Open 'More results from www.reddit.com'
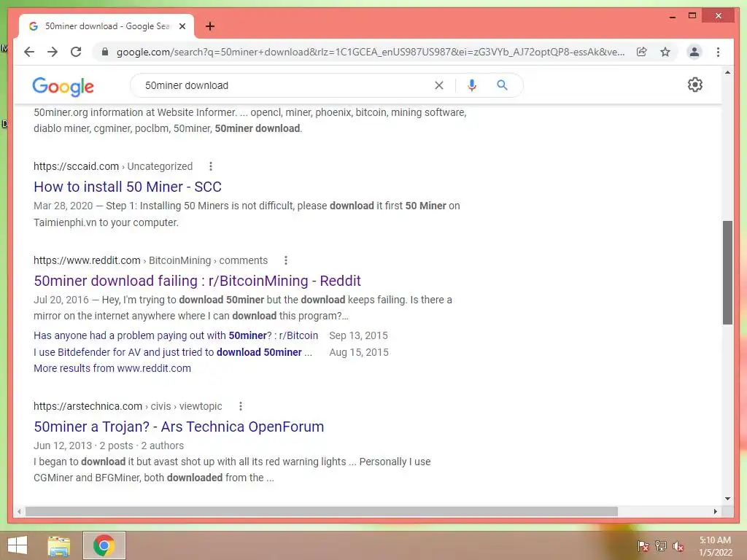This screenshot has width=747, height=560. [112, 368]
